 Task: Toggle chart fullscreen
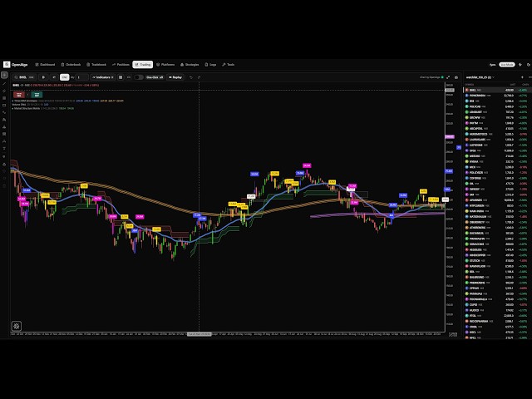[x=448, y=77]
